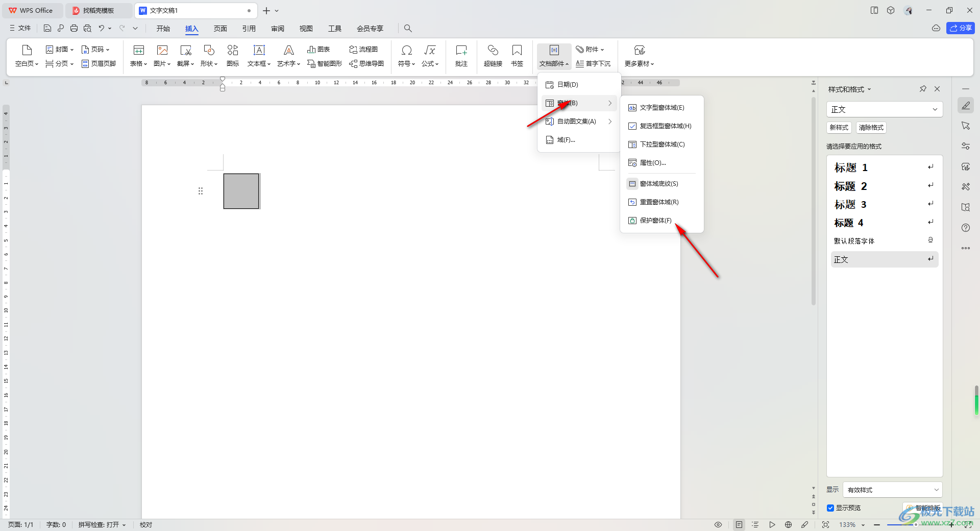The width and height of the screenshot is (980, 531).
Task: Insert a 公式 equation
Action: 430,56
